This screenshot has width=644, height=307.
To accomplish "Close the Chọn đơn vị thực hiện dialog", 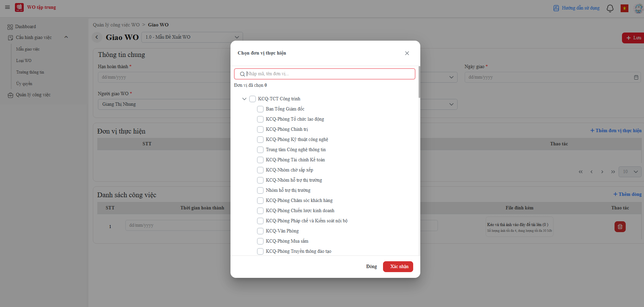I will pos(407,53).
